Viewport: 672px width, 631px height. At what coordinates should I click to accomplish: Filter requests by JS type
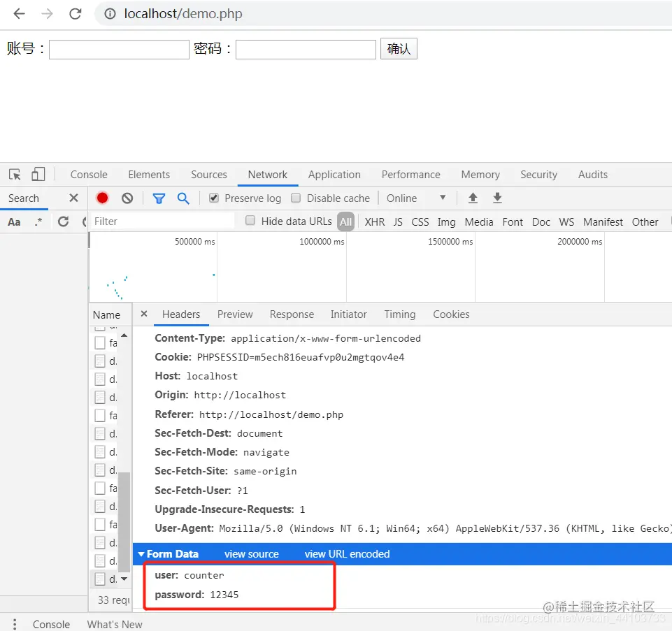click(x=398, y=222)
